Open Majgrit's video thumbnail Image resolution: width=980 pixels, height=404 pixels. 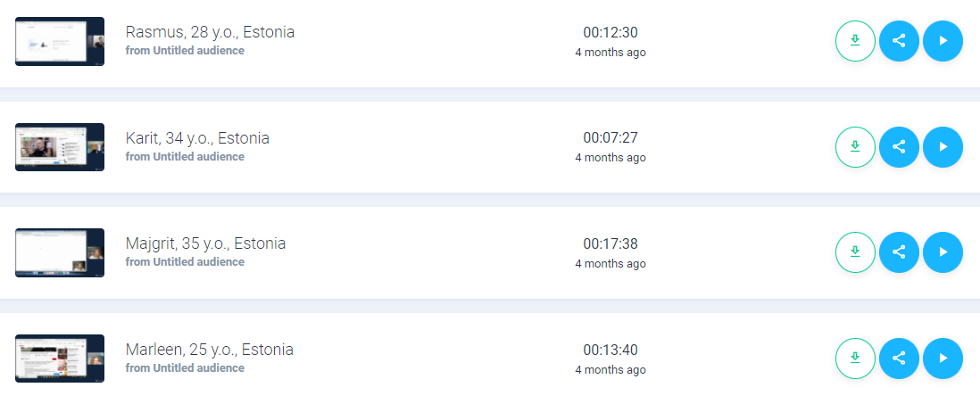click(x=60, y=252)
